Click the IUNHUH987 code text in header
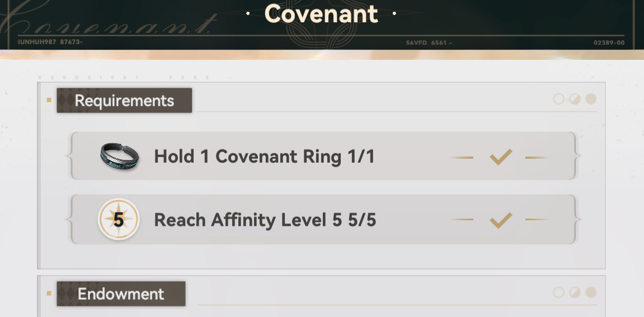The image size is (644, 317). (50, 42)
